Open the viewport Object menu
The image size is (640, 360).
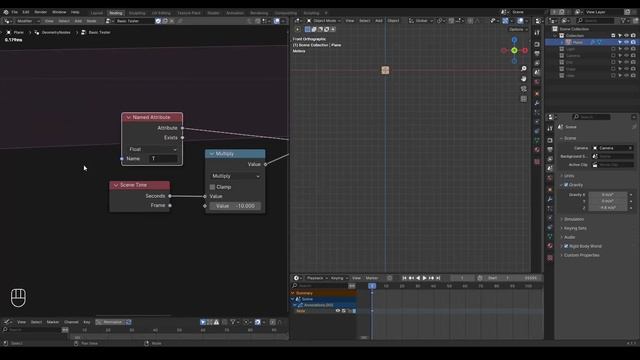[x=393, y=21]
